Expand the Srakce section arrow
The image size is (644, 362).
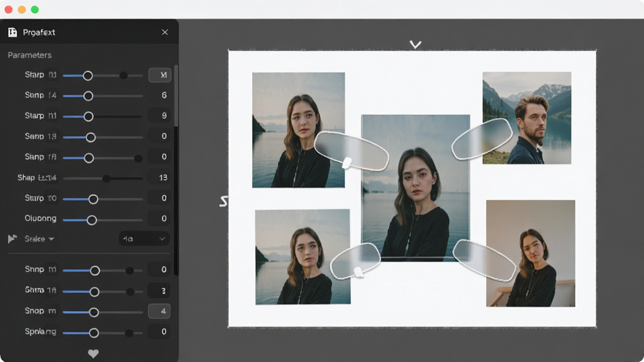(52, 239)
